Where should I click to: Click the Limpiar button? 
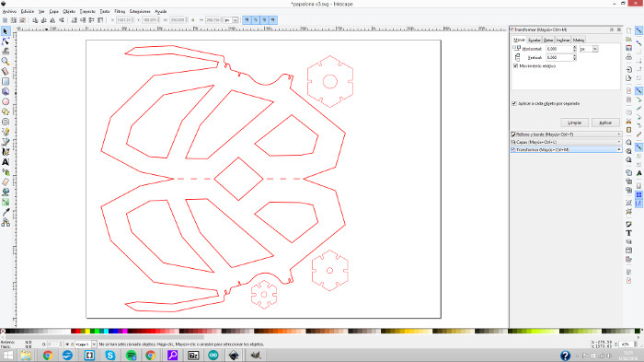pos(575,123)
